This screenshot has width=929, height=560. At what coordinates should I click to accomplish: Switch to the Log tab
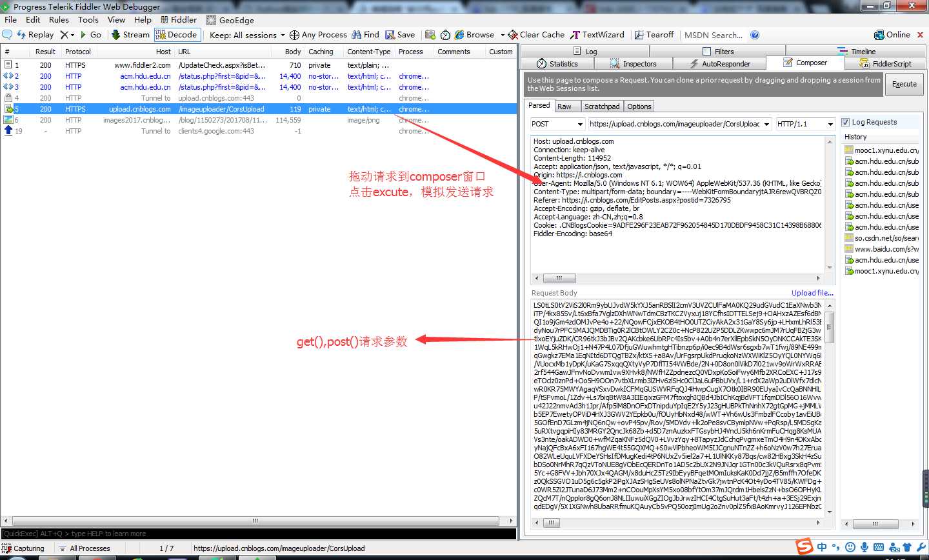point(586,51)
